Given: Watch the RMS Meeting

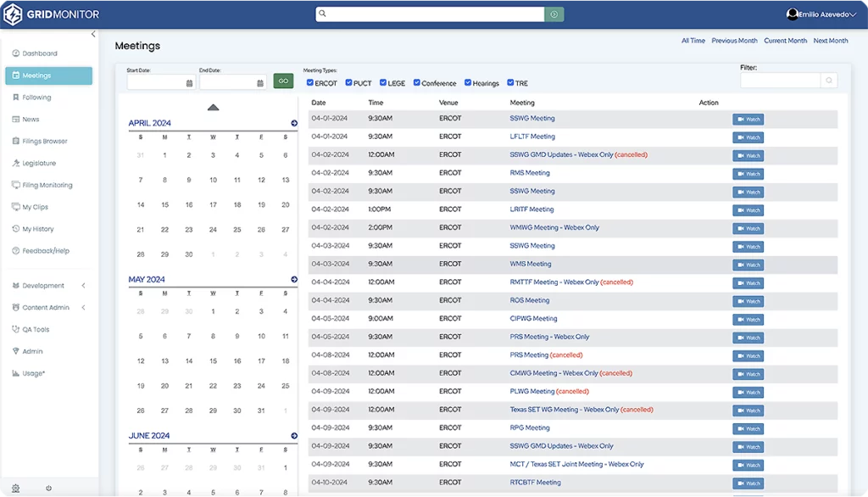Looking at the screenshot, I should pyautogui.click(x=748, y=174).
